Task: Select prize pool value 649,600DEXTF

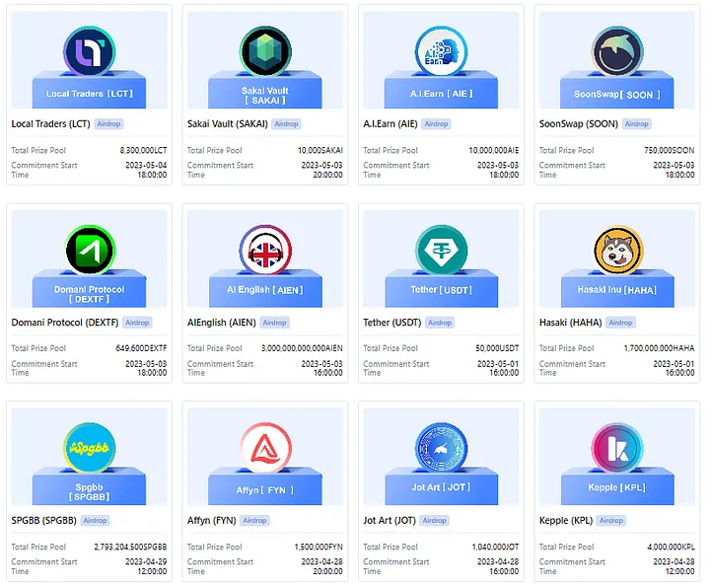Action: 141,348
